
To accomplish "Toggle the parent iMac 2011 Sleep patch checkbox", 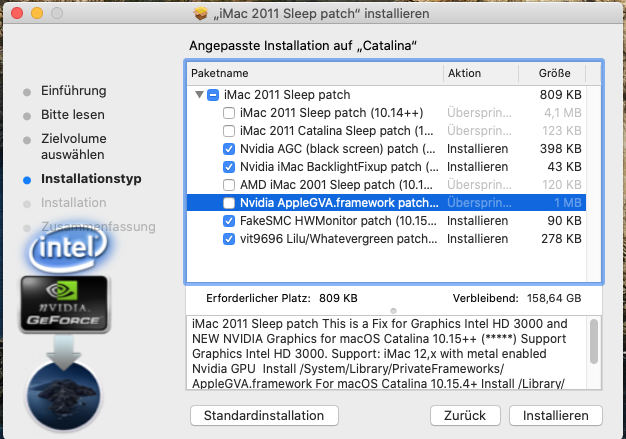I will 213,95.
